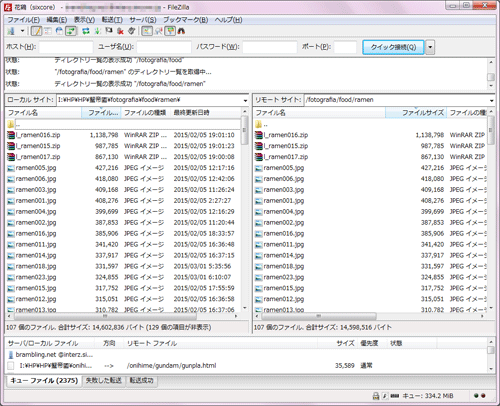Open the Site Manager icon
500x406 pixels.
click(x=11, y=31)
